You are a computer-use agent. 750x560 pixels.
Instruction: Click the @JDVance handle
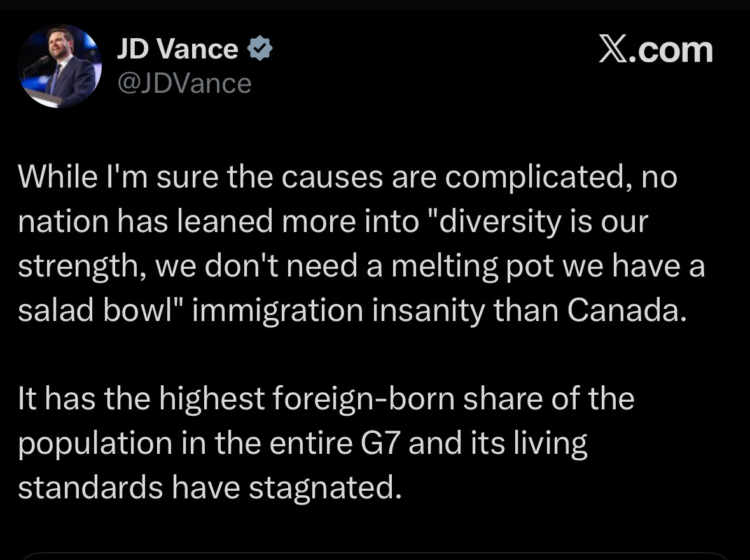[x=184, y=83]
